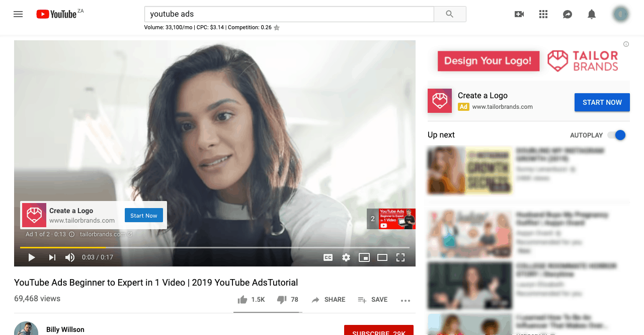Toggle closed captions (CC)

[328, 257]
